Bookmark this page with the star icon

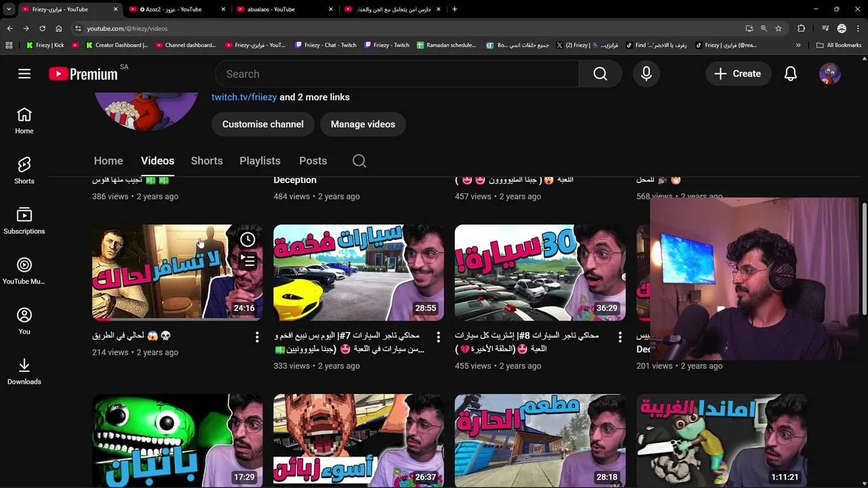[x=778, y=28]
